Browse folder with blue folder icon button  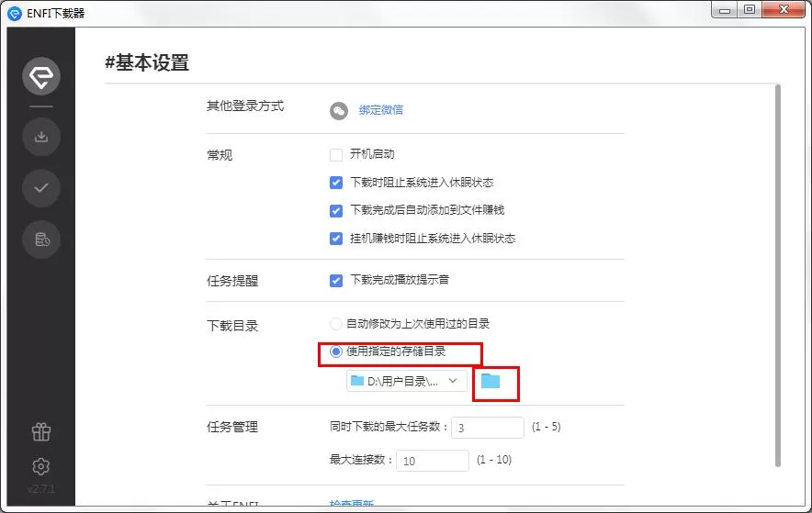[491, 381]
